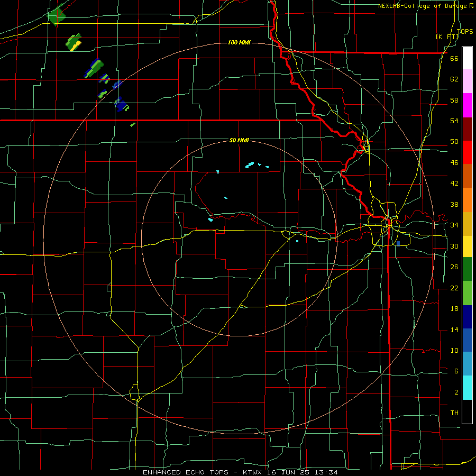Click the legend value 58
This screenshot has height=476, width=476.
coord(454,100)
